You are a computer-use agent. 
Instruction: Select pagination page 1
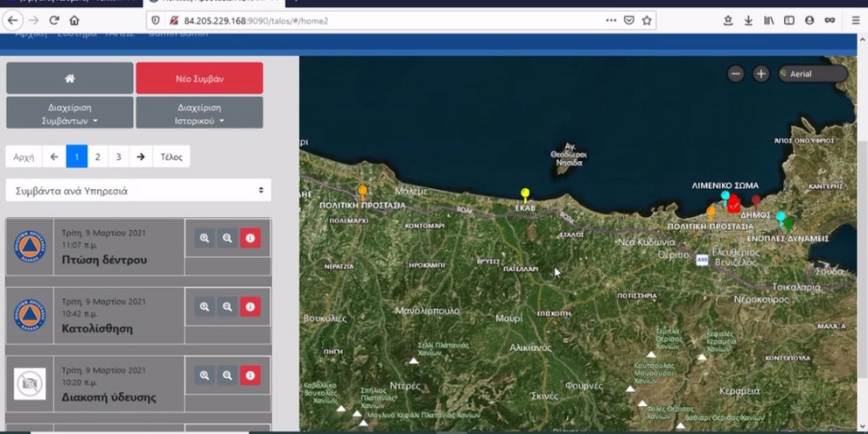point(77,157)
